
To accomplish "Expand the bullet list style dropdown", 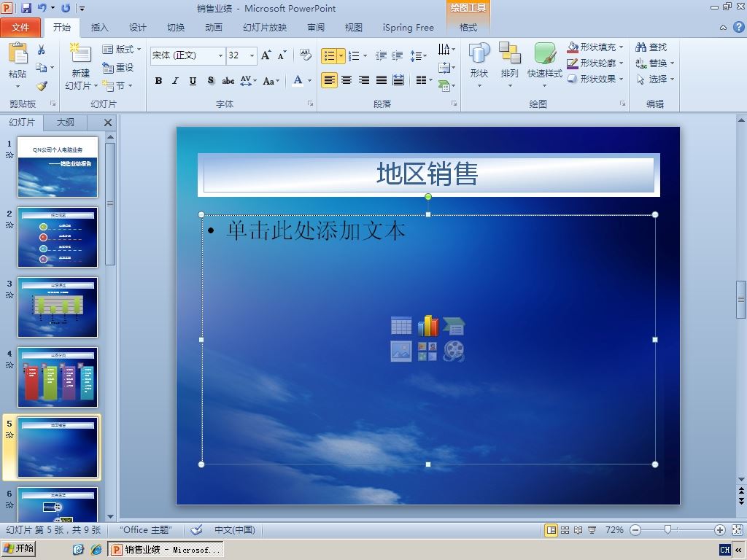I will [x=341, y=55].
